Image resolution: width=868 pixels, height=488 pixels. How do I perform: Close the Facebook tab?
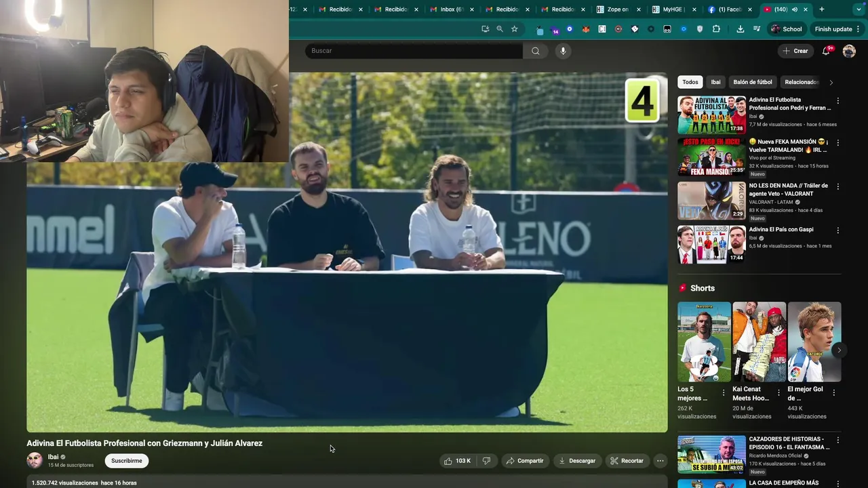point(750,9)
